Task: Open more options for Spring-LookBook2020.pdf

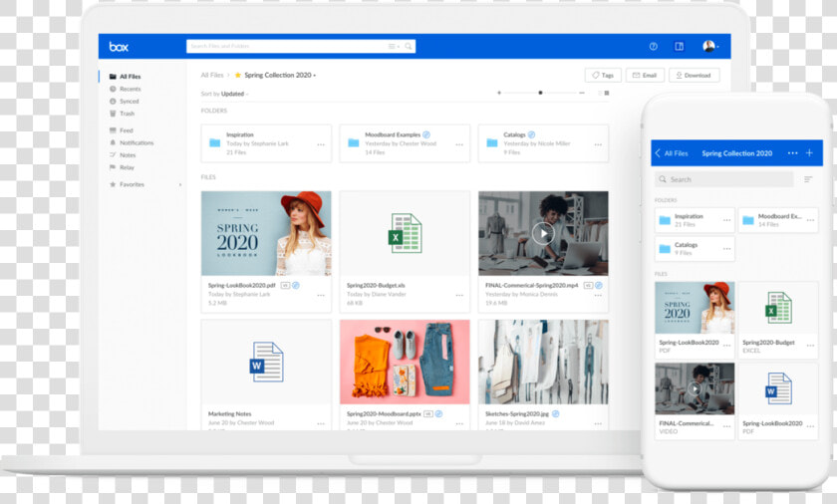Action: 321,295
